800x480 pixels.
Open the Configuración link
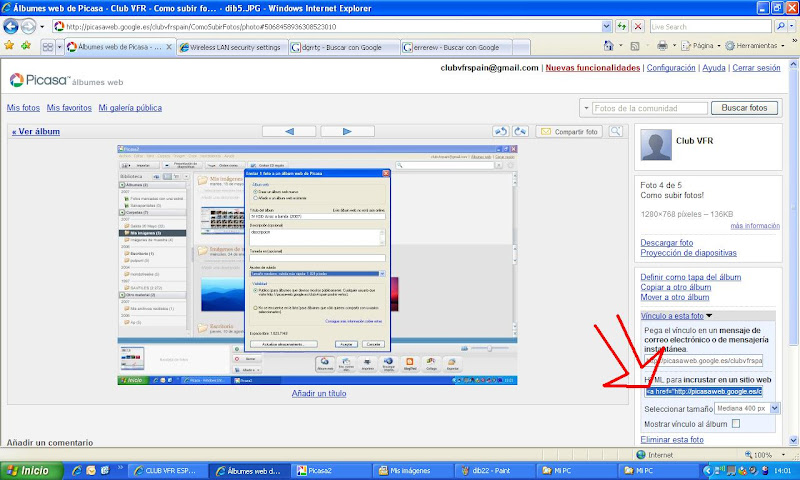tap(671, 68)
